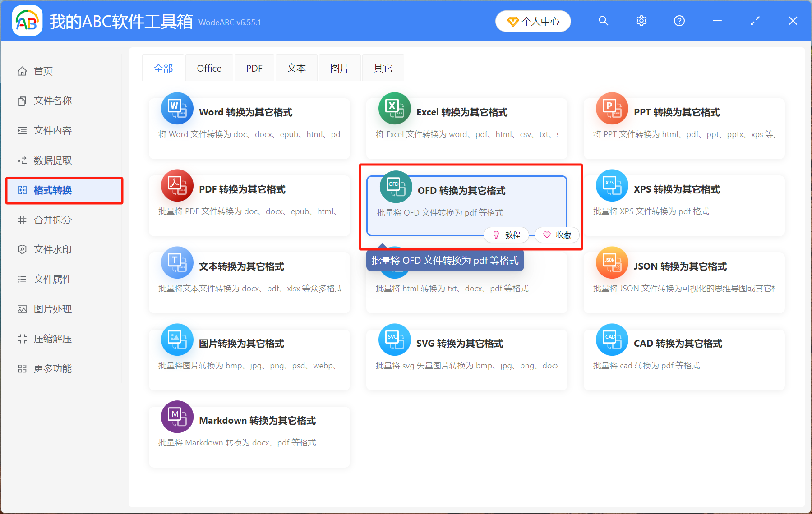
Task: Select the XPS 转换为其它格式 icon
Action: pos(612,186)
